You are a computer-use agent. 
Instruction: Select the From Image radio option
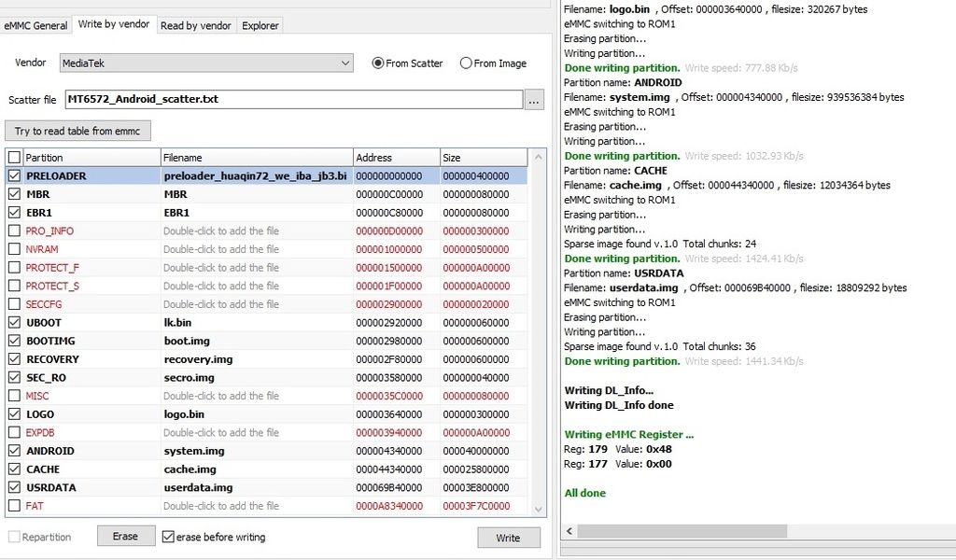466,63
